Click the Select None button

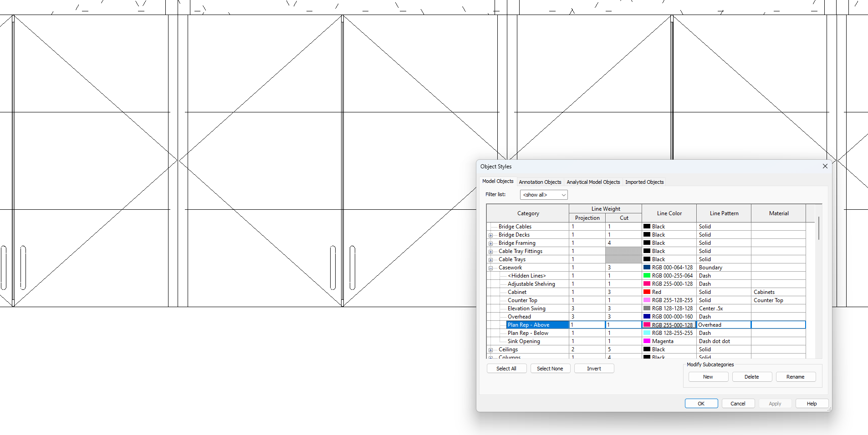[550, 368]
